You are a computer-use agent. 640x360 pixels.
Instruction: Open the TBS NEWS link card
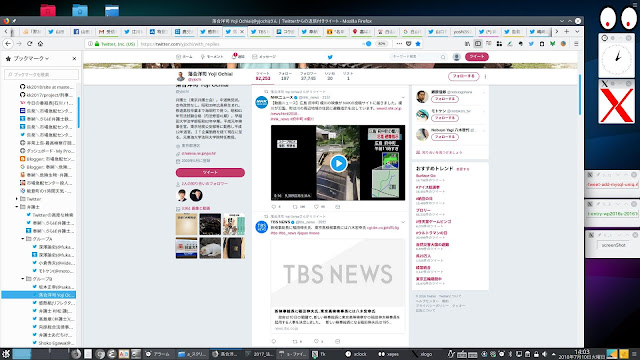point(338,286)
